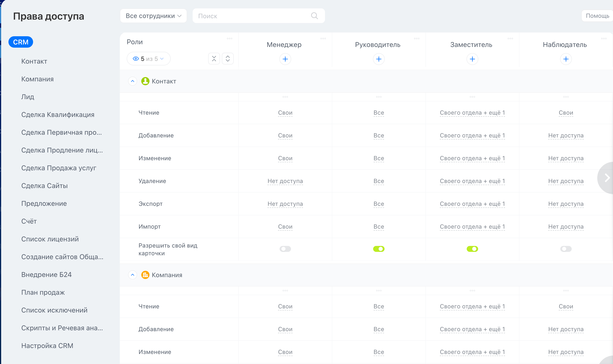This screenshot has width=613, height=364.
Task: Open Настройка CRM in sidebar
Action: coord(47,346)
